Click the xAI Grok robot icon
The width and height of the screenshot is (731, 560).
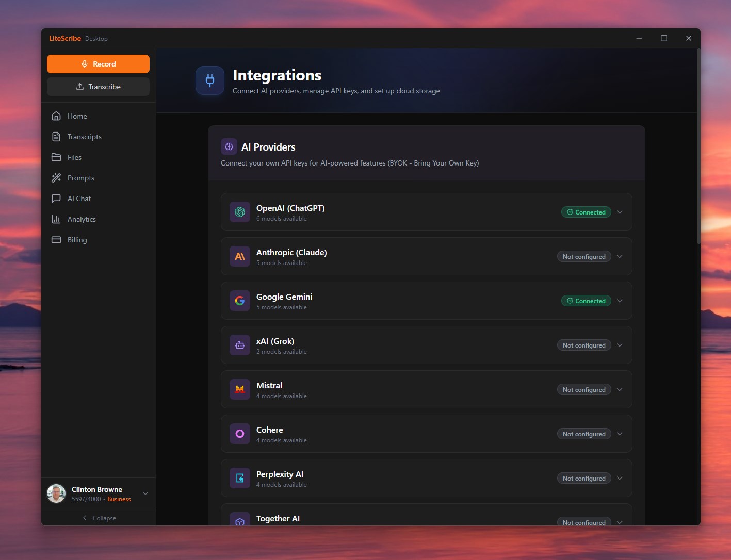[240, 345]
